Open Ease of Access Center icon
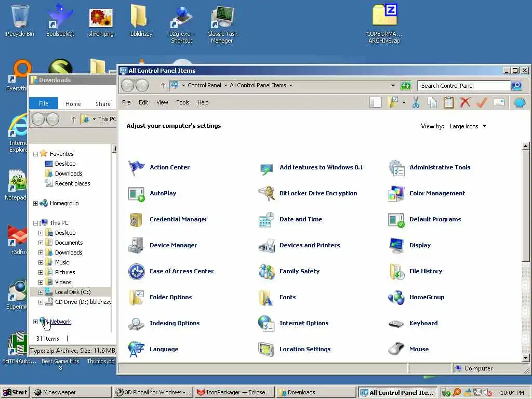 pos(137,271)
